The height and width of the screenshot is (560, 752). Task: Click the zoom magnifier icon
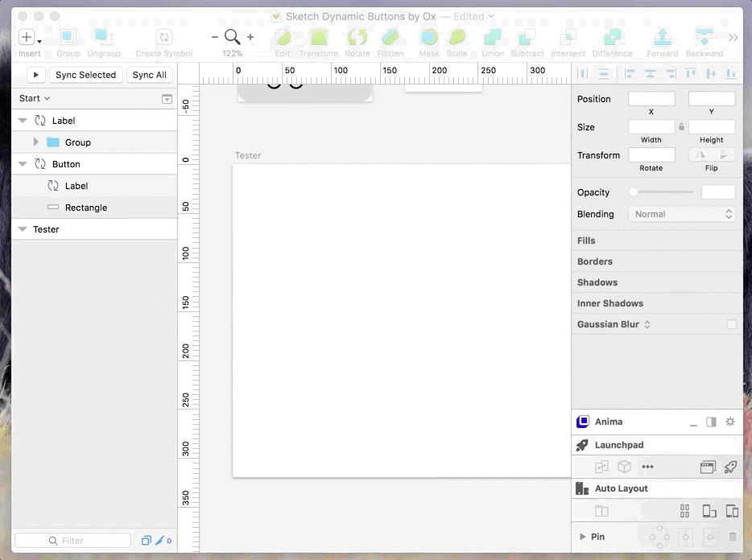(x=232, y=37)
